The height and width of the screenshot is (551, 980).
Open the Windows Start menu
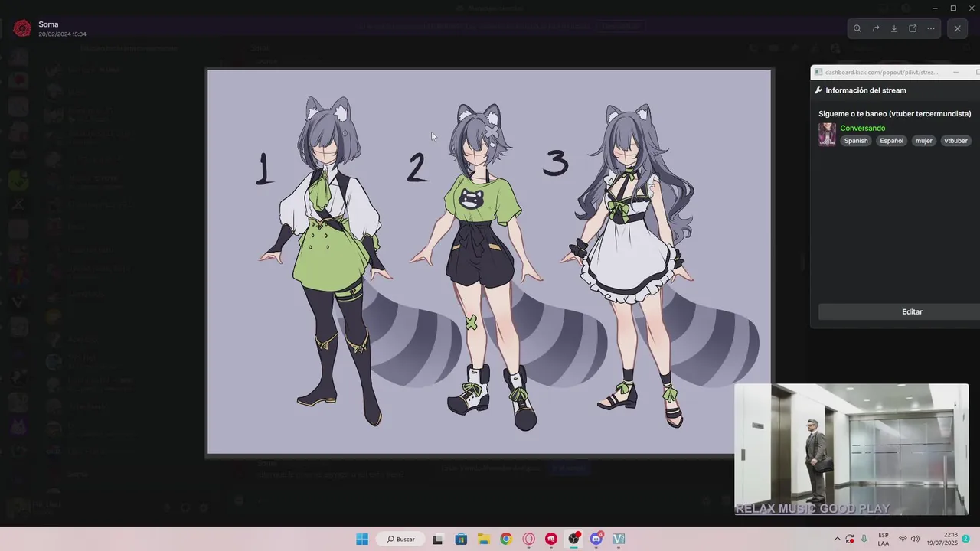362,539
